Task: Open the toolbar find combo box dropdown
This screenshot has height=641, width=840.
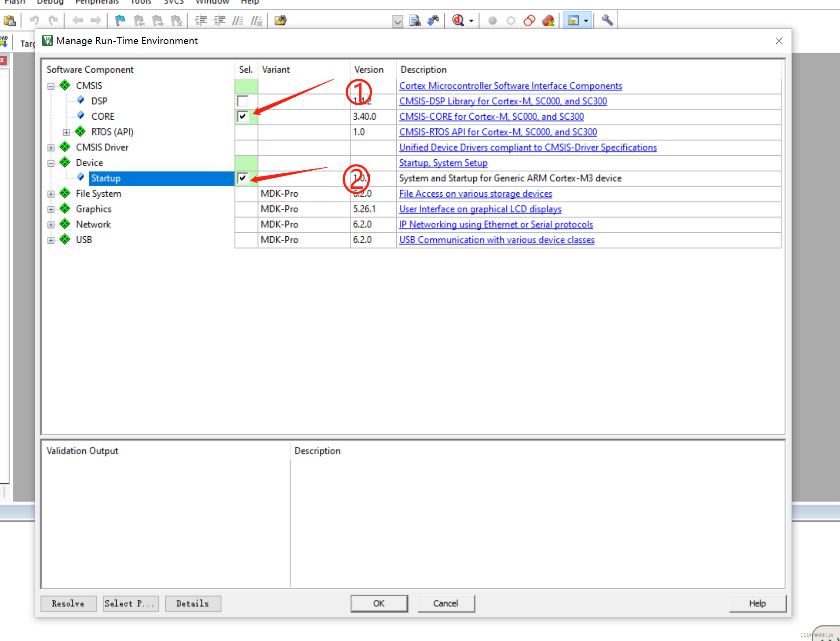Action: pos(398,21)
